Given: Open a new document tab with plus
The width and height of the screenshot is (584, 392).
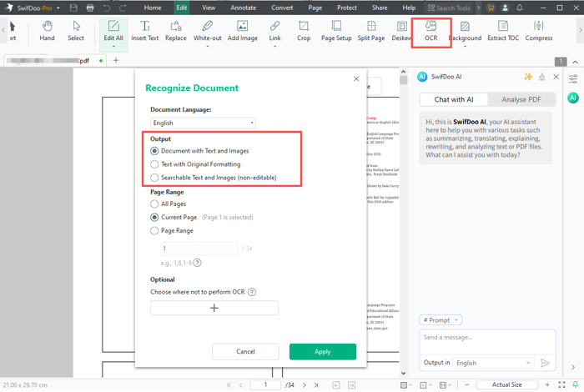Looking at the screenshot, I should pyautogui.click(x=115, y=60).
